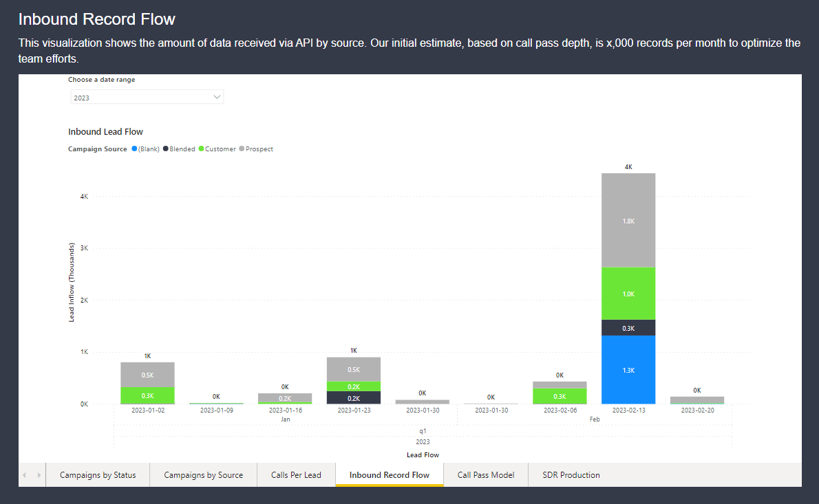819x504 pixels.
Task: Click the green 1.0K Customer bar segment
Action: (x=628, y=294)
